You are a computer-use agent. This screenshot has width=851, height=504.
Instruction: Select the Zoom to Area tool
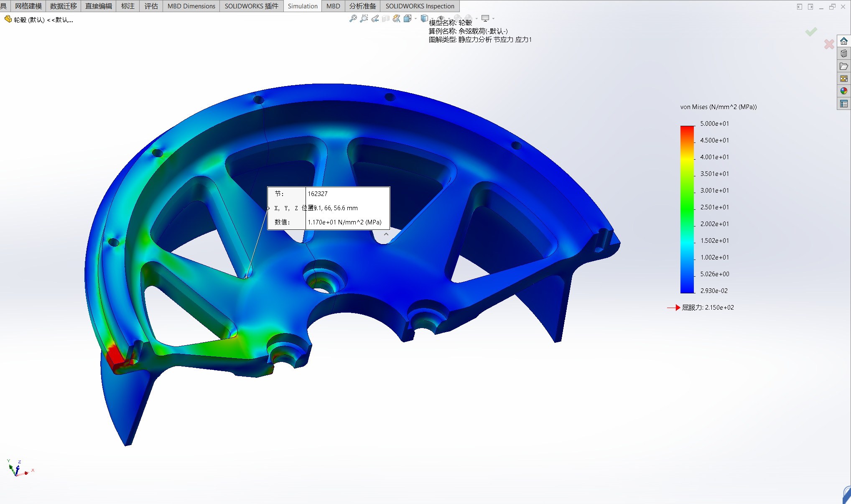[364, 18]
